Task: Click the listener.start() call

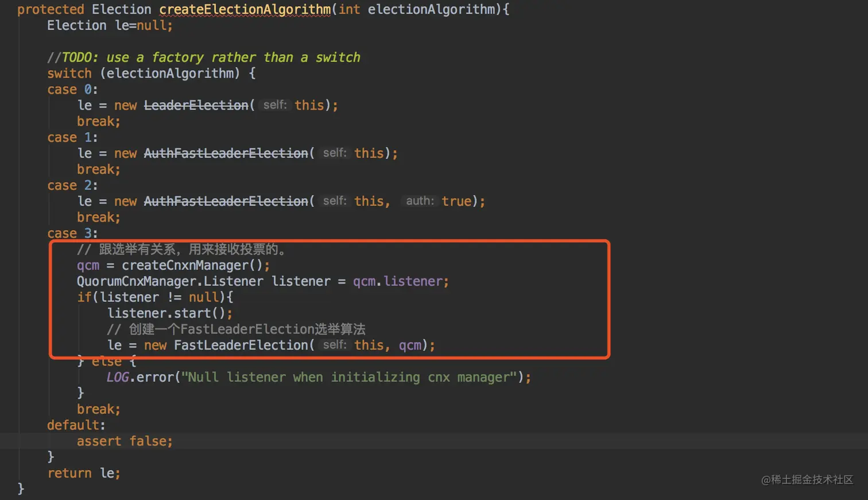Action: (166, 313)
